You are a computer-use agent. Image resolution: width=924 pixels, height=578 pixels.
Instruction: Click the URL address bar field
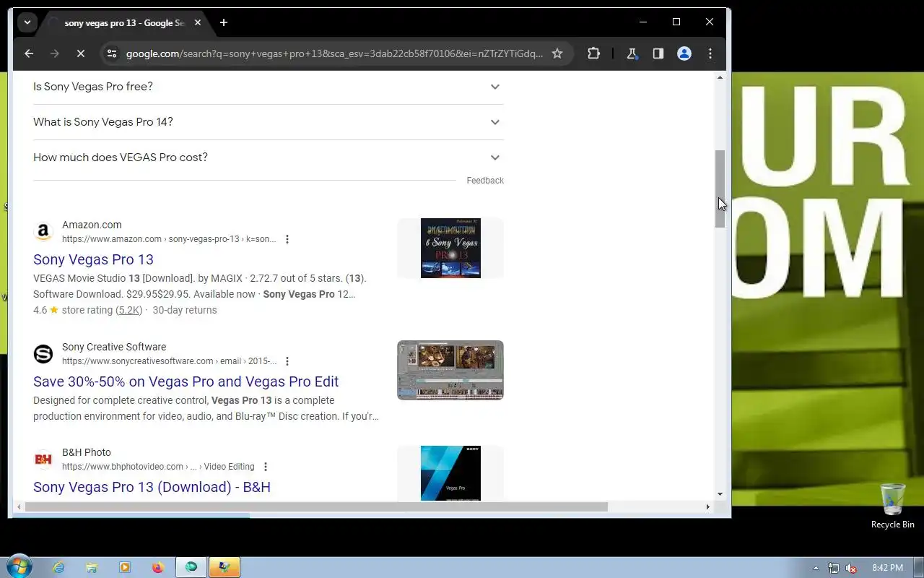click(334, 53)
